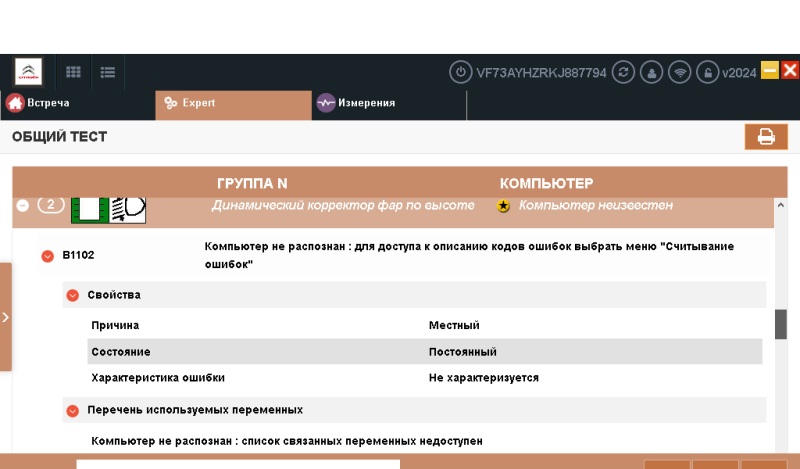Viewport: 800px width, 469px height.
Task: Collapse Перечень используемых переменных section
Action: coord(72,410)
